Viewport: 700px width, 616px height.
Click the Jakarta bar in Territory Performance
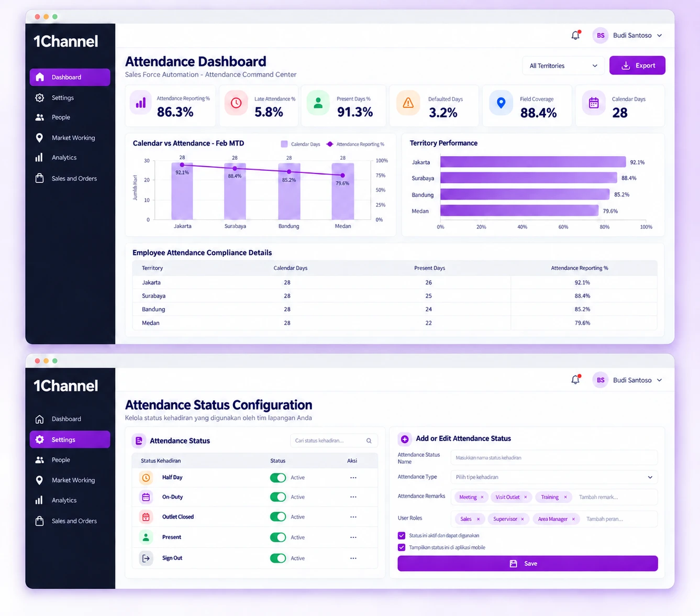coord(533,162)
